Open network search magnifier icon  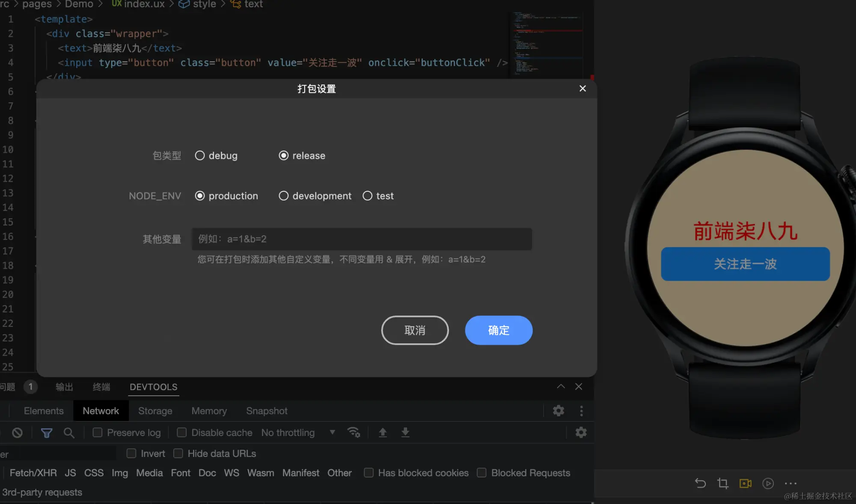click(68, 433)
